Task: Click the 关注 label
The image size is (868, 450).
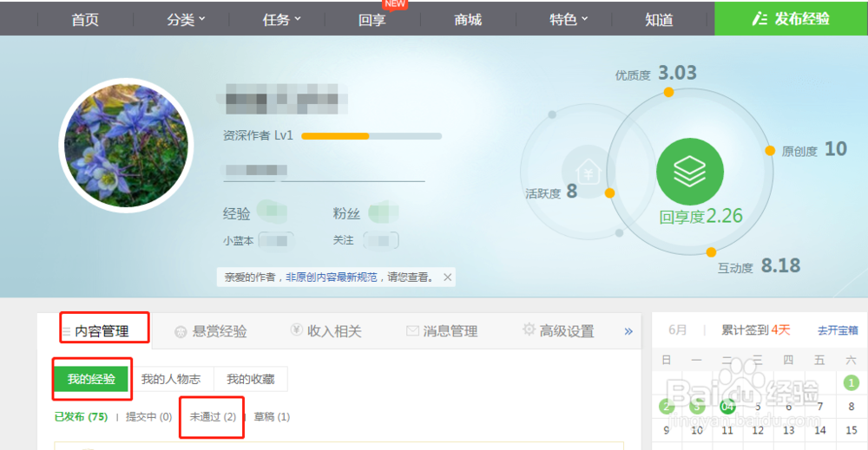Action: (x=343, y=240)
